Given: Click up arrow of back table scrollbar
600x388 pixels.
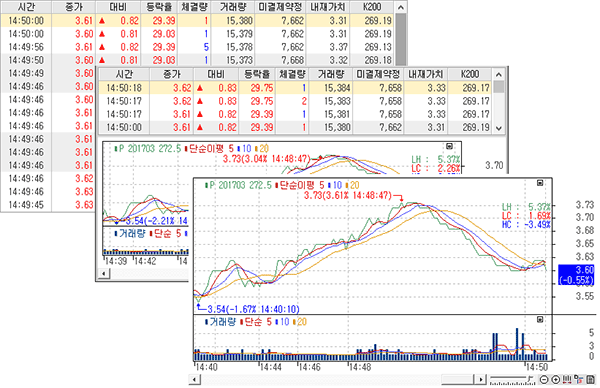Looking at the screenshot, I should (x=401, y=7).
